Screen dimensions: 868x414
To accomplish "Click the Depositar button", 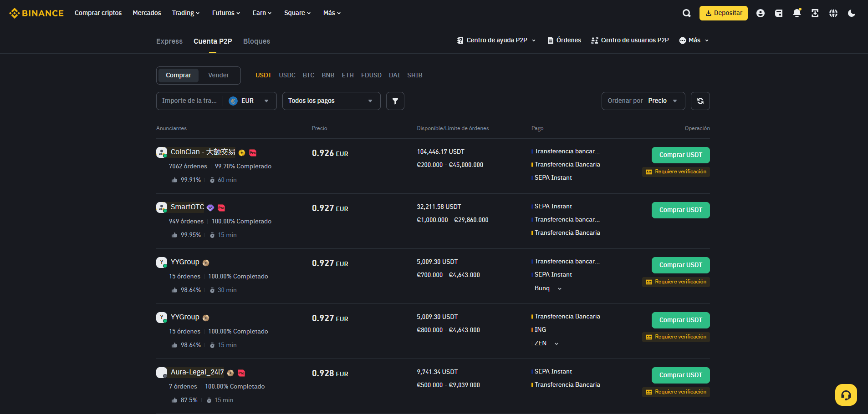I will point(724,13).
